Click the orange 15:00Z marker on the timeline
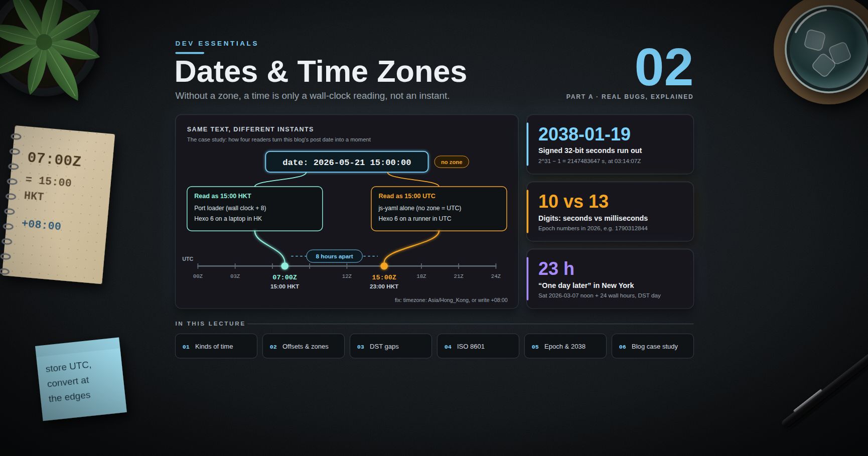 point(384,266)
